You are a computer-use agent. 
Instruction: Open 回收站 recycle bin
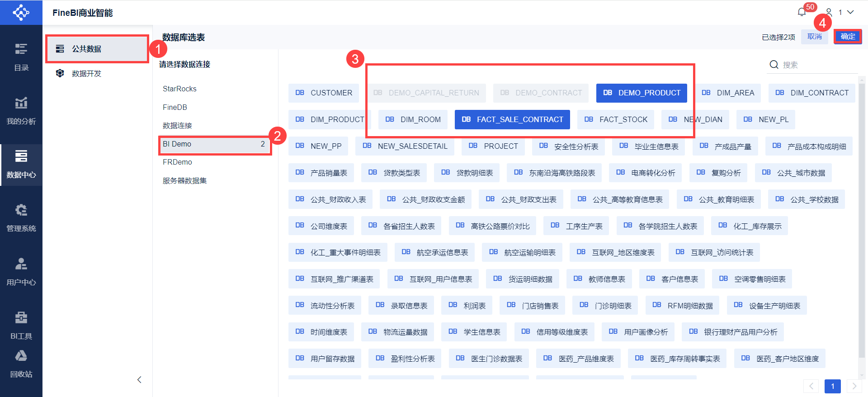tap(21, 364)
